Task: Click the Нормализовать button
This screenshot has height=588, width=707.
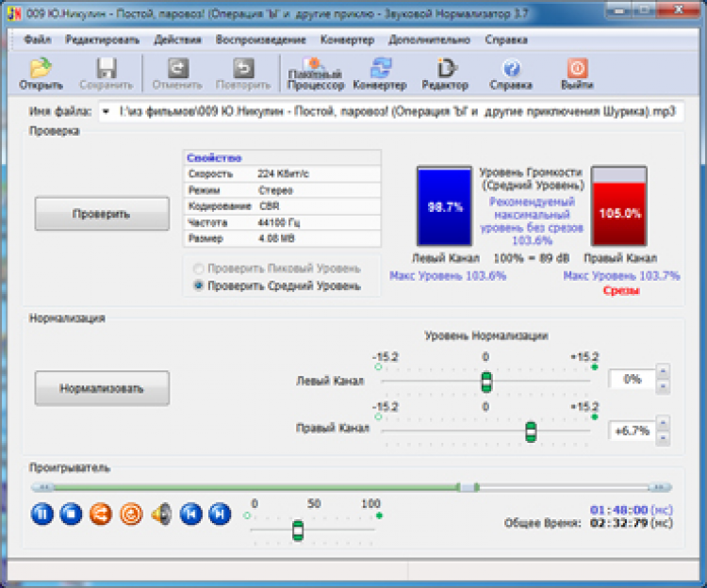Action: tap(102, 388)
